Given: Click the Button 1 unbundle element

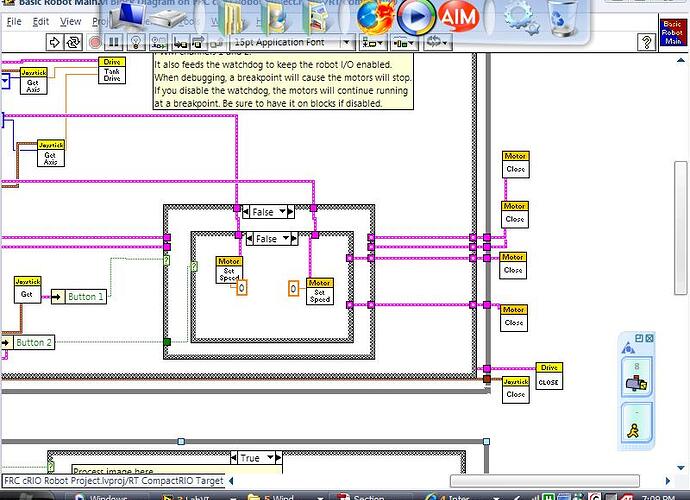Looking at the screenshot, I should [x=79, y=297].
